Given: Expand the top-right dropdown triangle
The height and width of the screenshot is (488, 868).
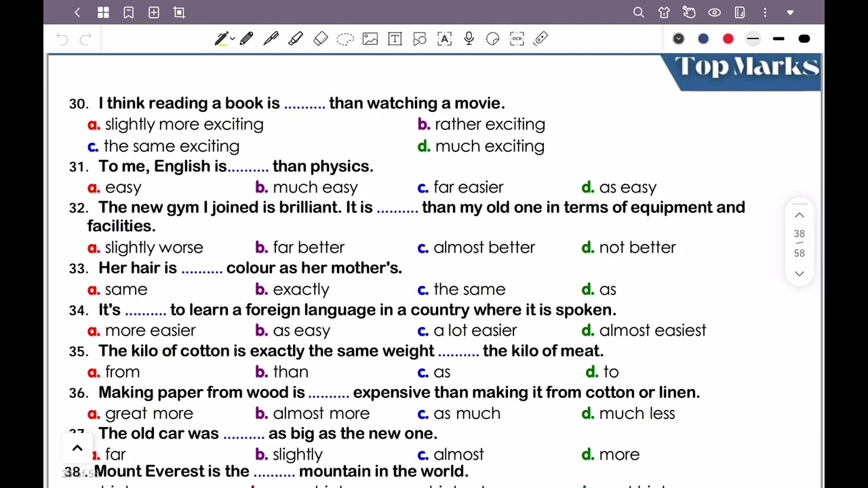Looking at the screenshot, I should pos(790,12).
